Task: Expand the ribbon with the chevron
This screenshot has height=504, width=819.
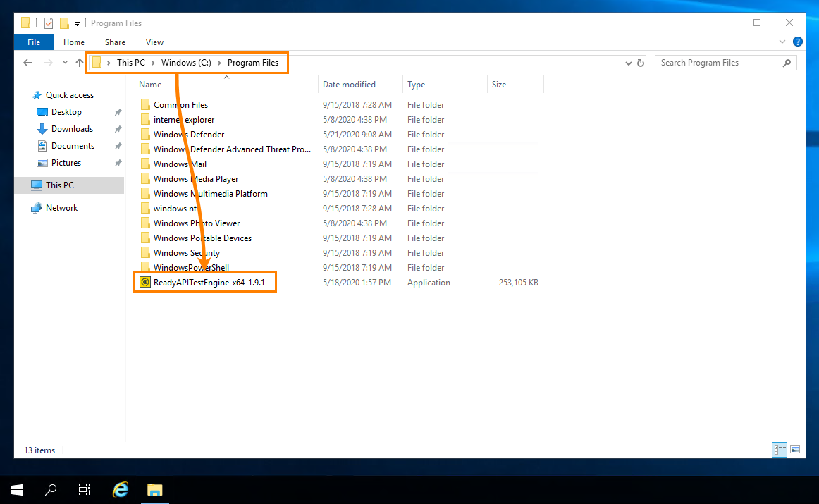Action: (x=782, y=42)
